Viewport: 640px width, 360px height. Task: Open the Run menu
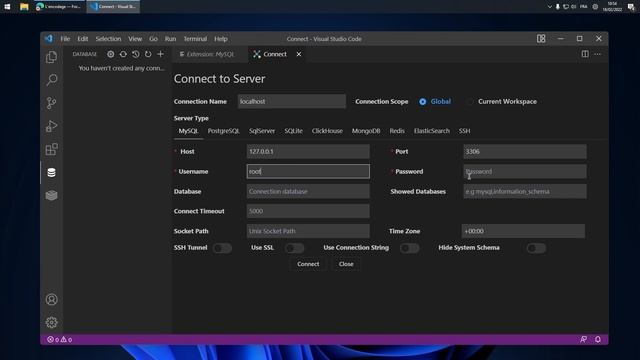(170, 39)
